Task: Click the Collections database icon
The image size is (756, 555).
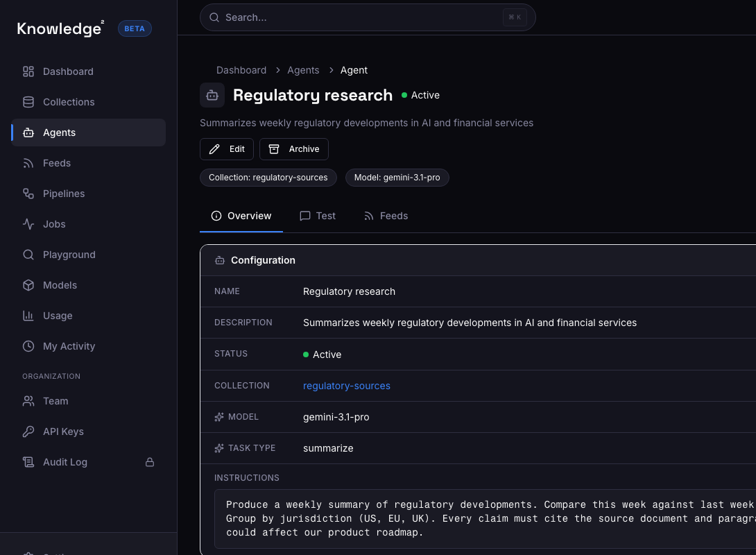Action: pyautogui.click(x=28, y=102)
